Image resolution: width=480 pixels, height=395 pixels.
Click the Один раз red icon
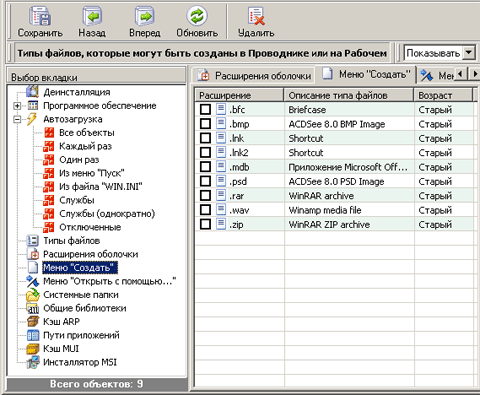coord(49,159)
